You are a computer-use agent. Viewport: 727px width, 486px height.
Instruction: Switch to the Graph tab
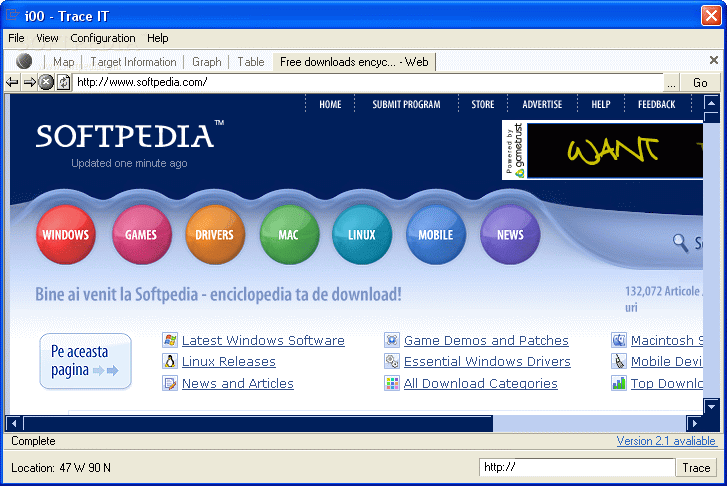point(207,62)
